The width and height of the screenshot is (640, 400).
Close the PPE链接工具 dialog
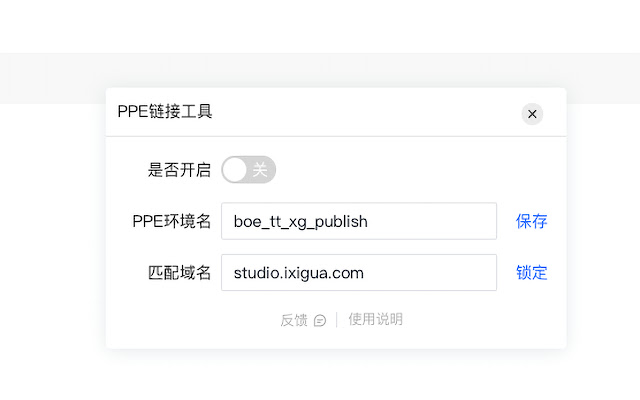532,114
